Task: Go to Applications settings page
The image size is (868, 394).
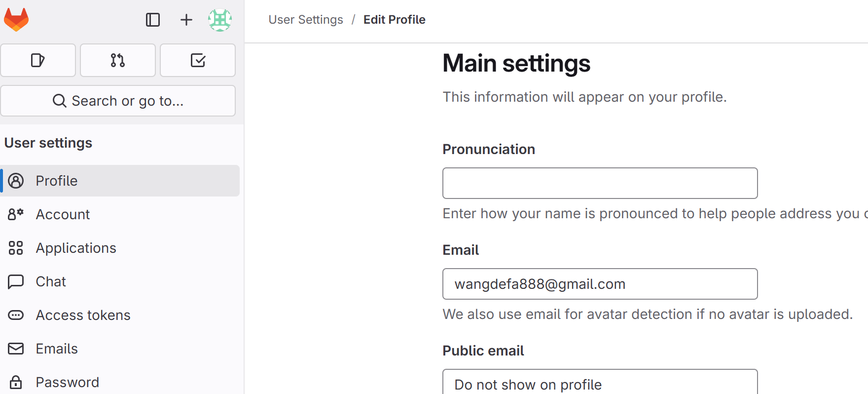Action: point(76,248)
